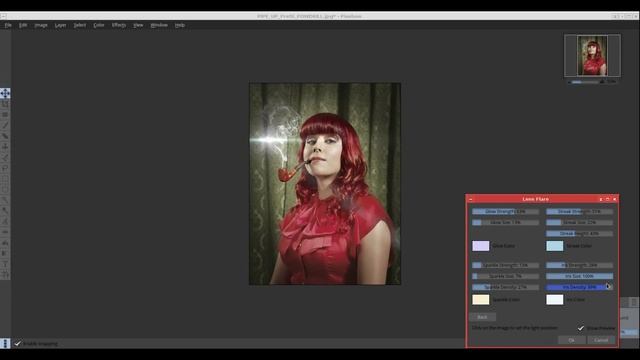This screenshot has height=360, width=640.
Task: Click the Sparkle Strength slider
Action: coord(505,265)
